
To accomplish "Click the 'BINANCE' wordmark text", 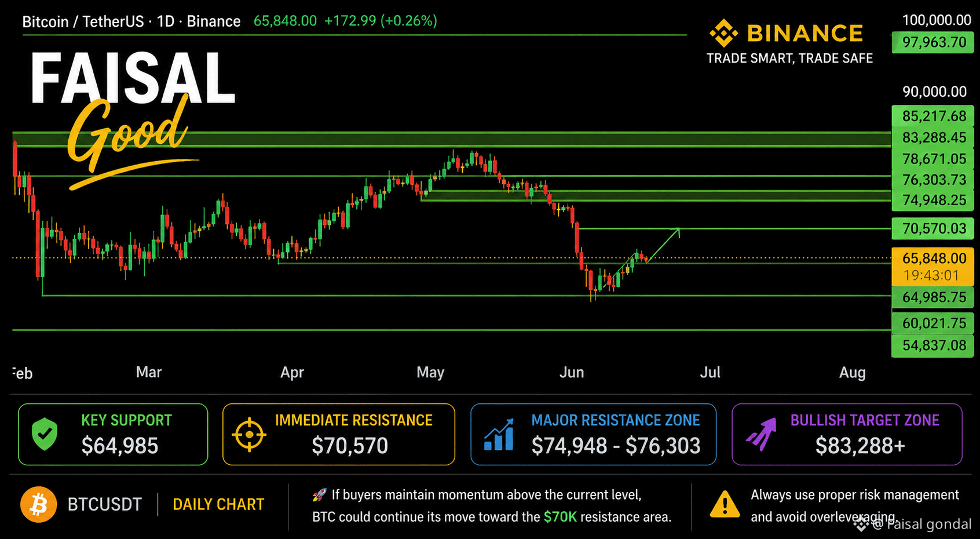I will tap(805, 34).
